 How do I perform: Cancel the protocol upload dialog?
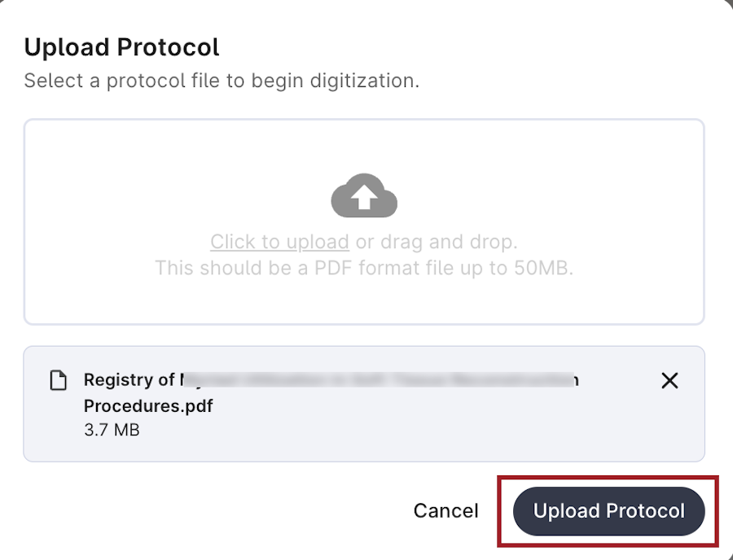click(x=446, y=511)
